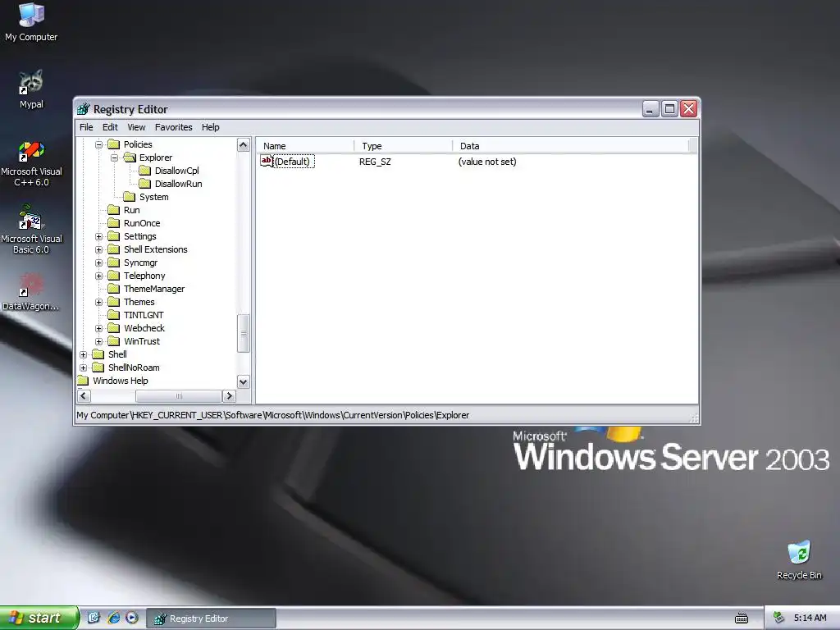Expand the Telephony key

coord(98,276)
